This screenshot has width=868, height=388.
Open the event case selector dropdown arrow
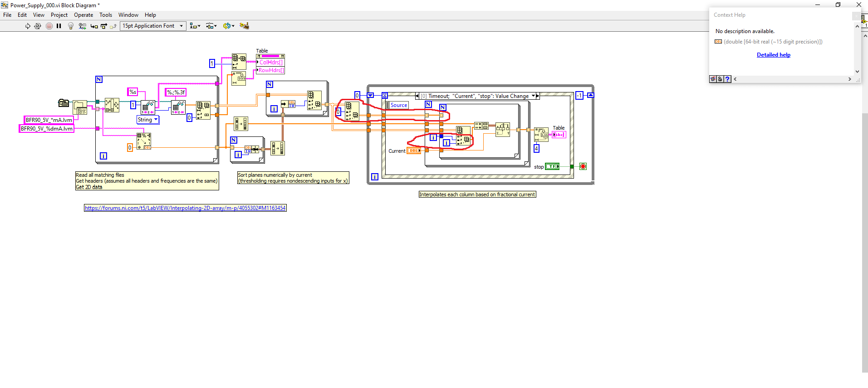pos(533,96)
